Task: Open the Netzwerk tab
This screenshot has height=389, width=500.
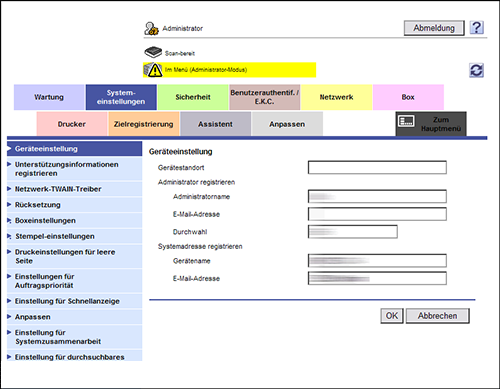Action: [336, 97]
